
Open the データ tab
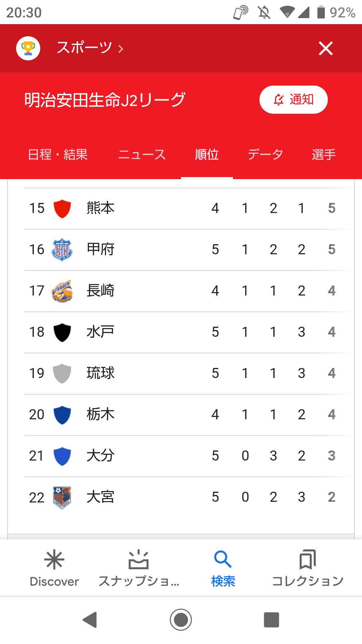pyautogui.click(x=265, y=155)
